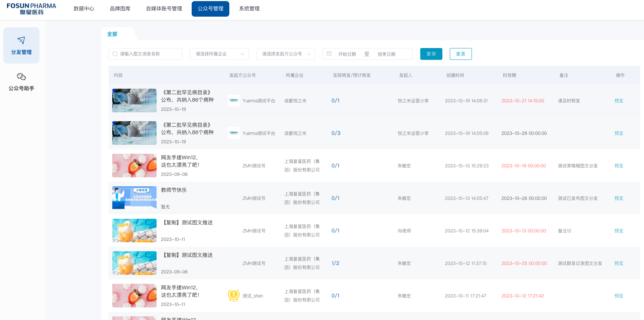Open 系统管理 menu

pyautogui.click(x=249, y=8)
